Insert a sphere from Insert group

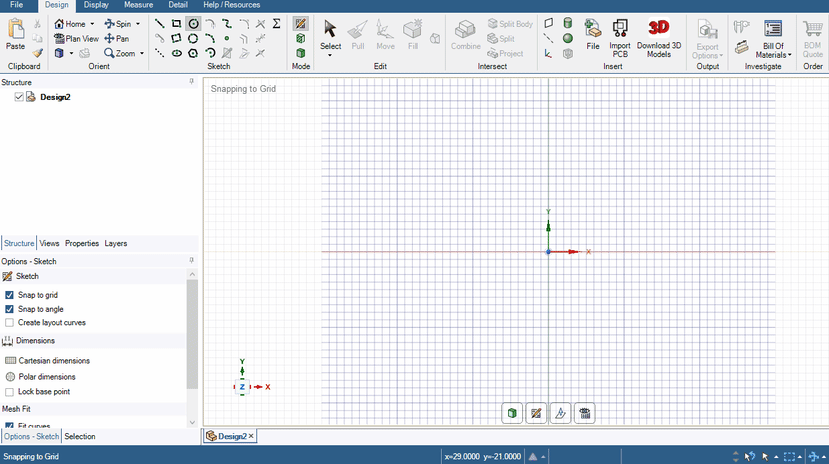click(x=568, y=39)
